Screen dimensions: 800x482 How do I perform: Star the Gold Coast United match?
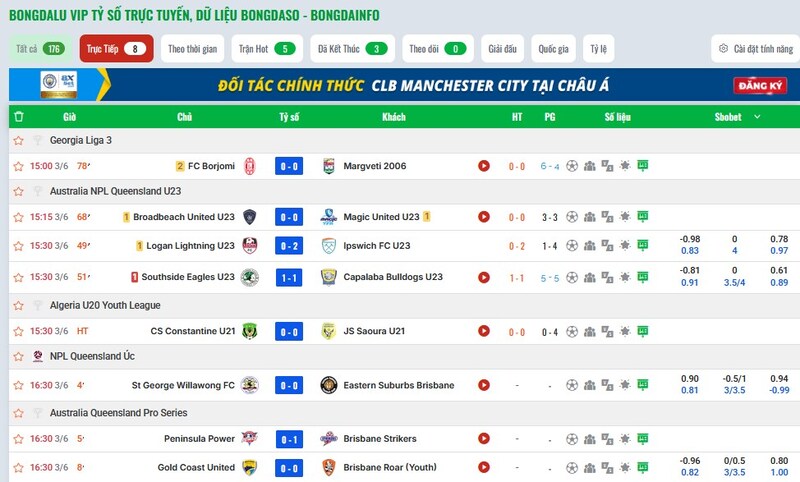point(18,468)
